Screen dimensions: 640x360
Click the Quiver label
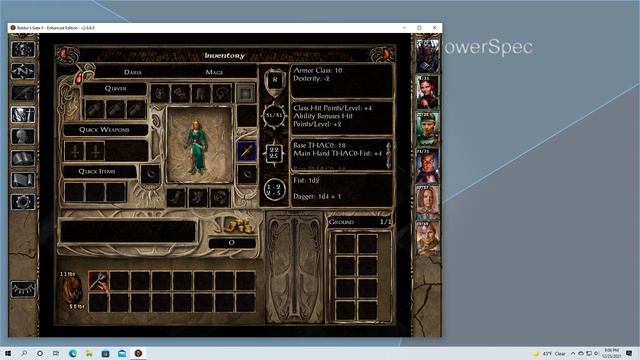coord(115,89)
